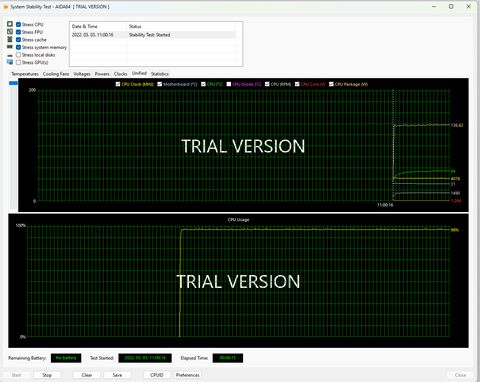Click the blue graph scale slider at left
The width and height of the screenshot is (480, 382).
pyautogui.click(x=13, y=83)
